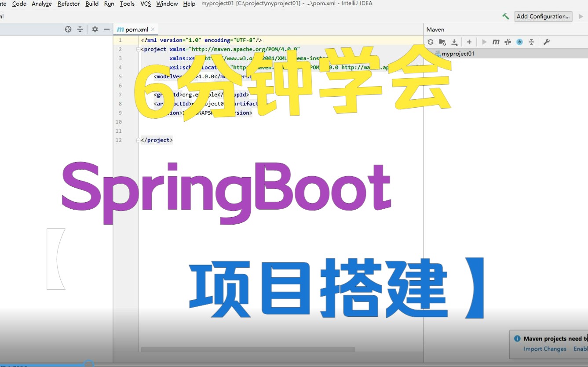This screenshot has width=588, height=367.
Task: Execute Maven goal using the m icon
Action: (496, 42)
